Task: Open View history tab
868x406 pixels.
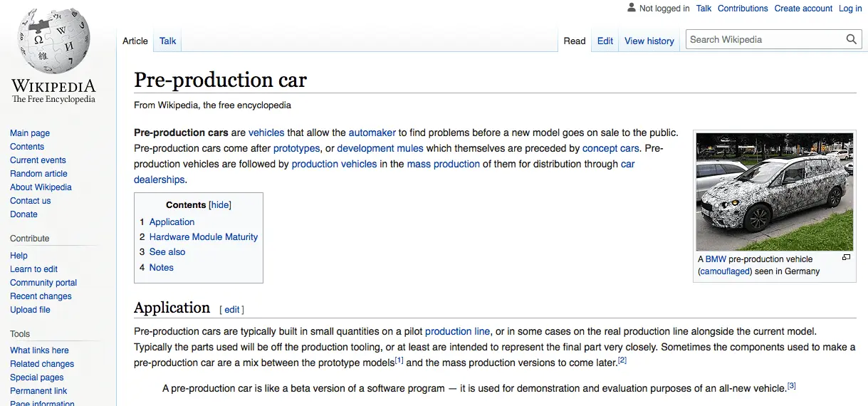Action: coord(649,41)
